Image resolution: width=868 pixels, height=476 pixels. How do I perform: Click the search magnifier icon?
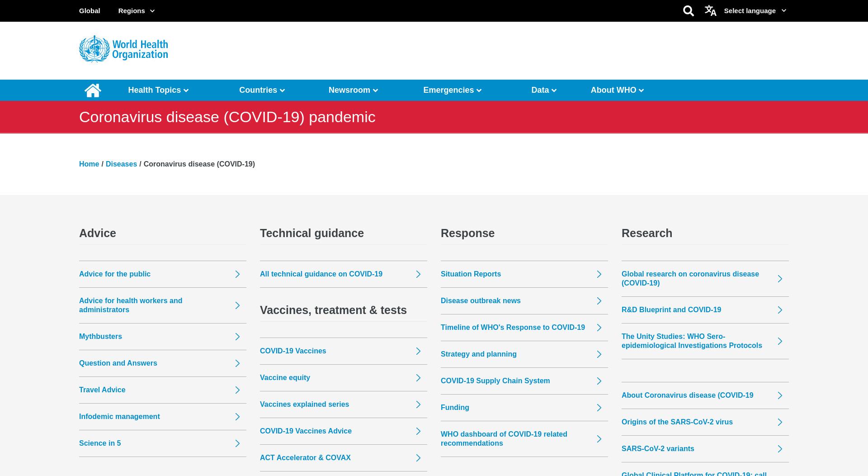tap(688, 11)
